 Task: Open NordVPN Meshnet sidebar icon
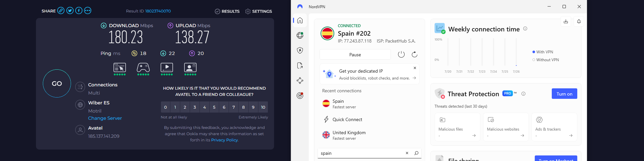(300, 80)
